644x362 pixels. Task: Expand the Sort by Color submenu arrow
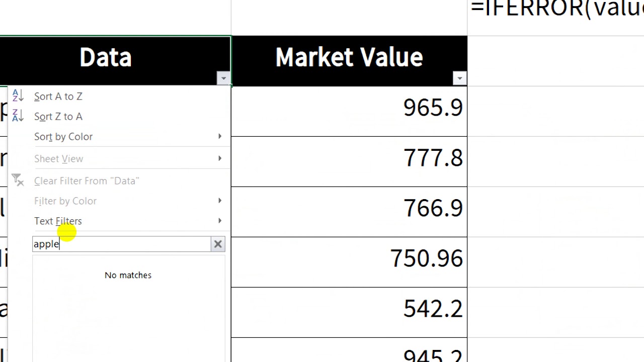point(220,136)
